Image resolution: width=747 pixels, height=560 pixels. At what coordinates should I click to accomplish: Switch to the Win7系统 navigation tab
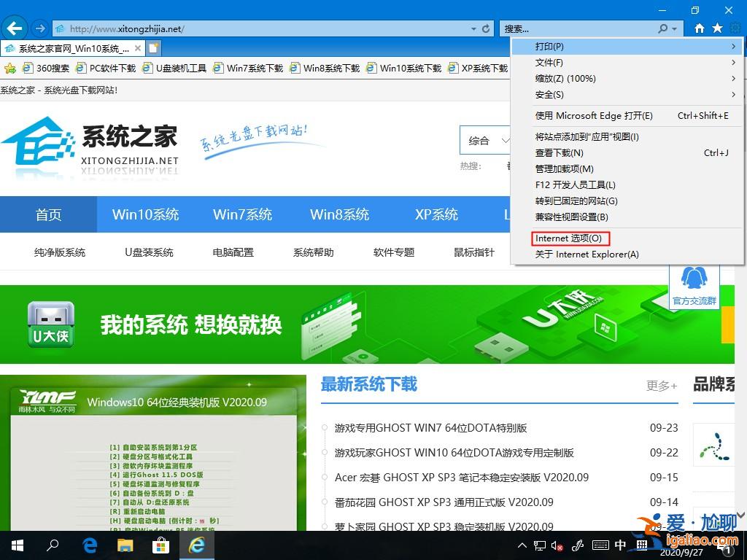243,214
